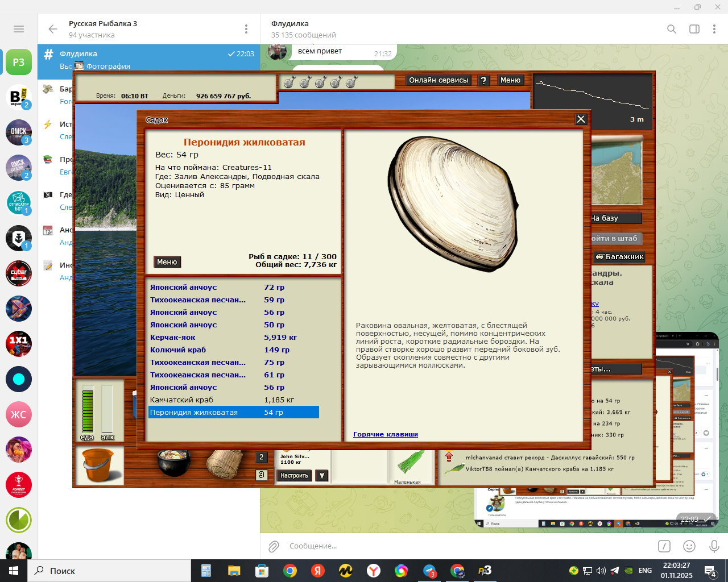This screenshot has width=728, height=582.
Task: Open the group's three-dot options menu
Action: click(246, 29)
